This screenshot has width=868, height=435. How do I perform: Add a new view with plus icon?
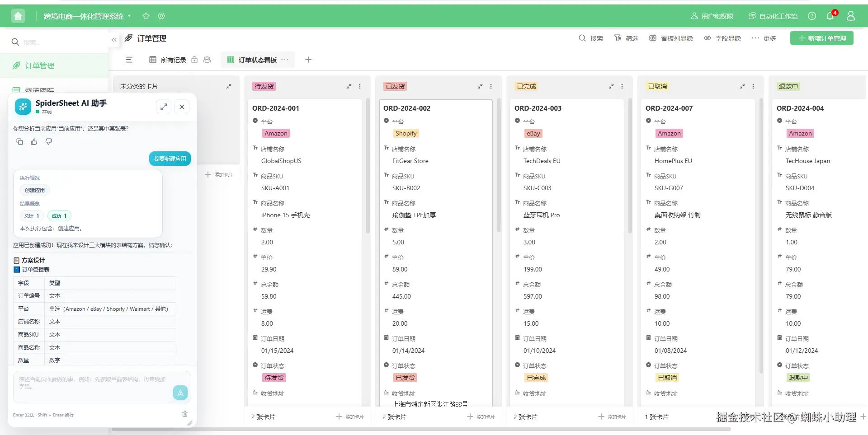[x=308, y=60]
